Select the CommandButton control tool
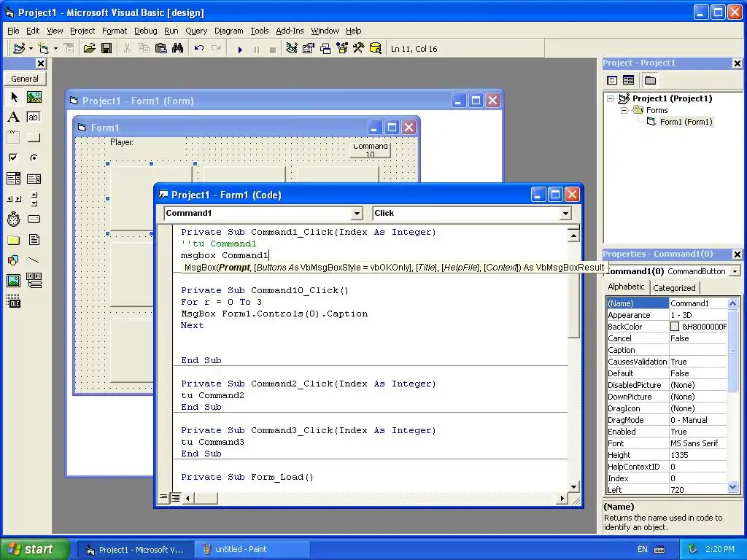This screenshot has height=560, width=747. pyautogui.click(x=34, y=138)
